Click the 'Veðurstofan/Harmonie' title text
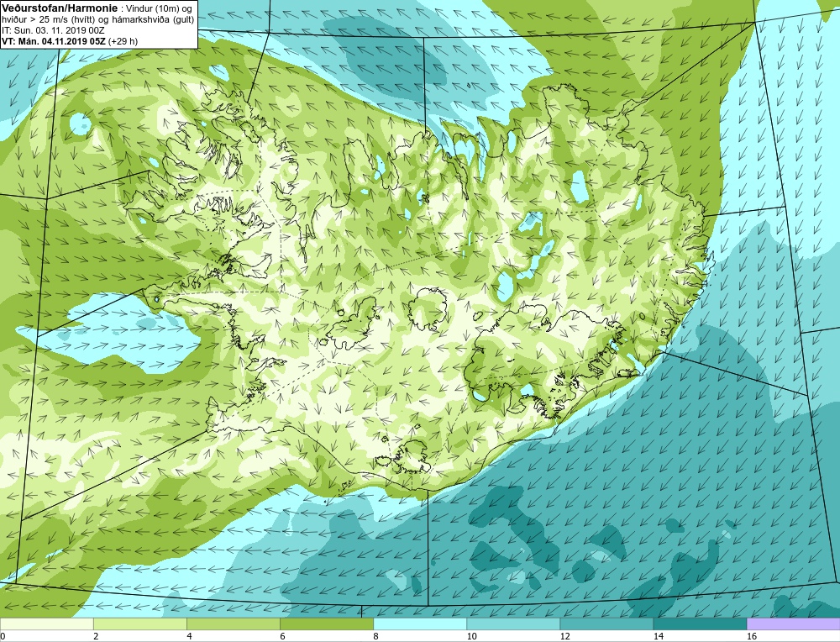840x642 pixels. click(58, 8)
